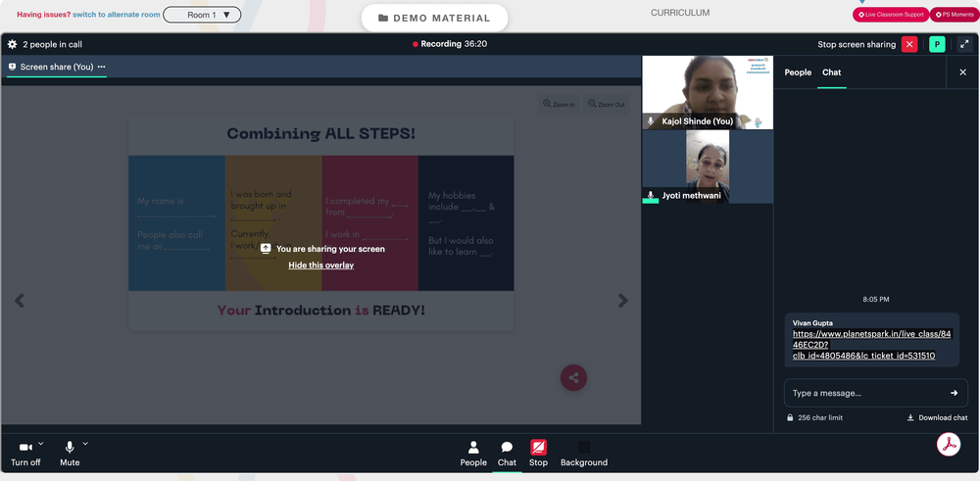Viewport: 980px width, 481px height.
Task: Click the red stop screen sharing X button
Action: click(909, 44)
